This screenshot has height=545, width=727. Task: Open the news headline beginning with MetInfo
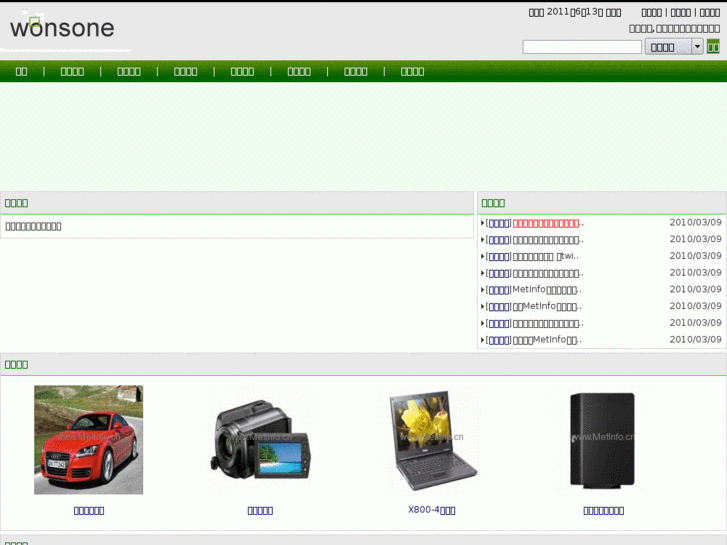point(546,290)
